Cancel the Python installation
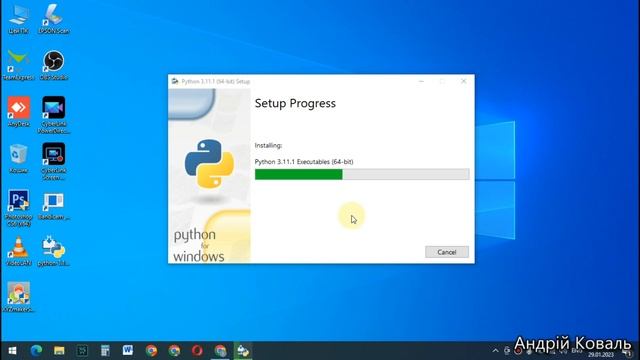640x360 pixels. click(447, 252)
